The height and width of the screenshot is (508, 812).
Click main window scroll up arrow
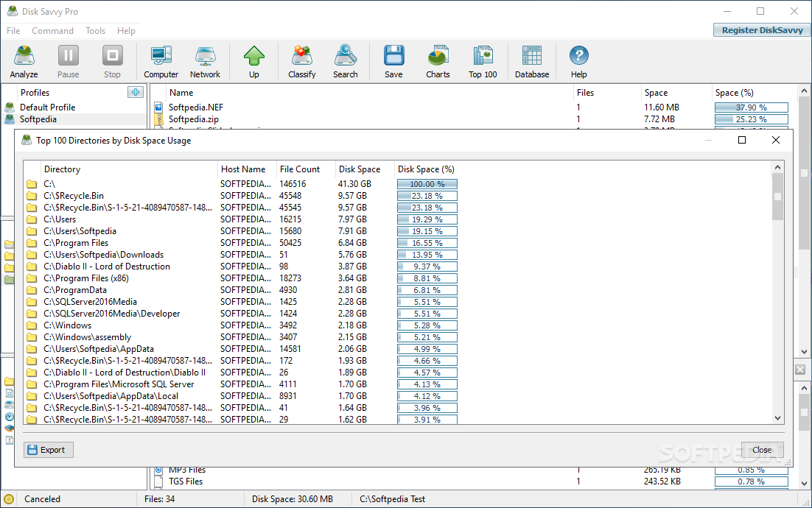tap(804, 91)
